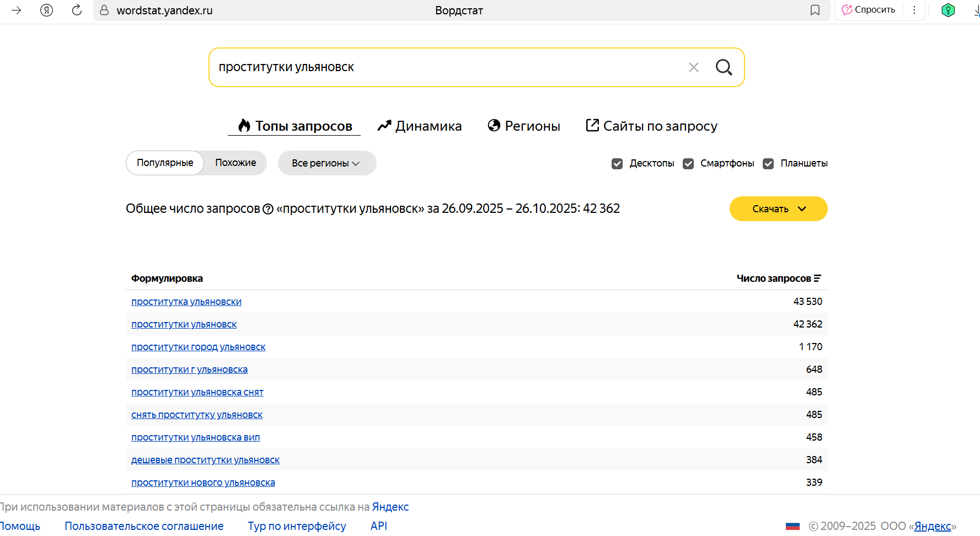Switch to the Динамика tab
This screenshot has width=980, height=536.
click(x=420, y=126)
